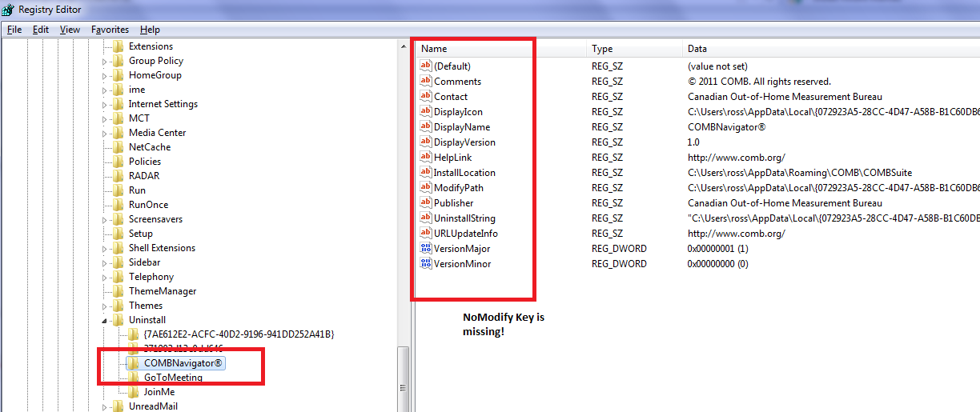This screenshot has width=980, height=412.
Task: Click the Media Center folder icon
Action: click(118, 133)
